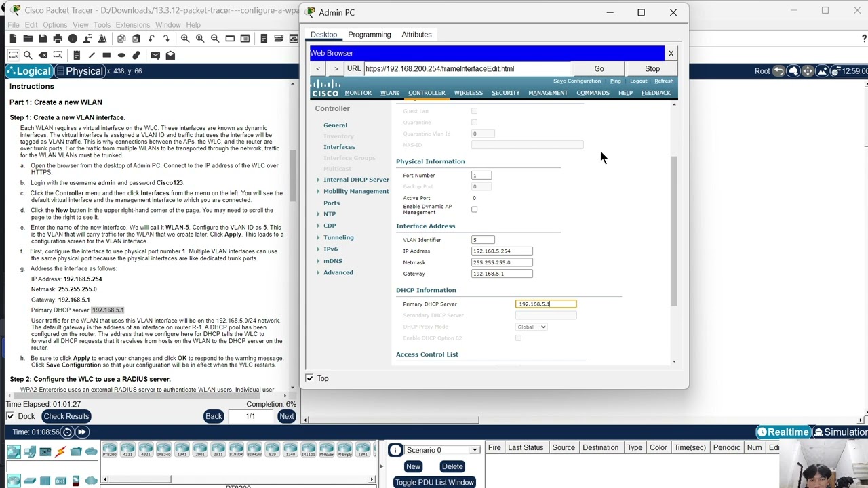Switch to the Programming tab

pos(370,35)
